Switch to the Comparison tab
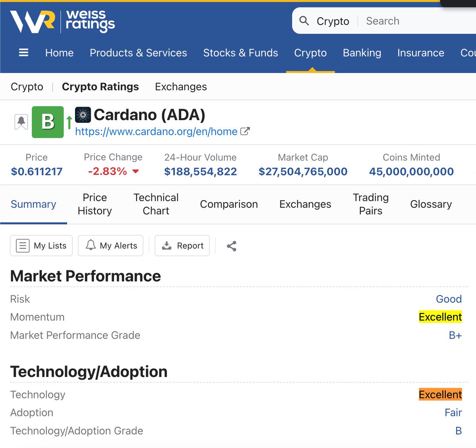The width and height of the screenshot is (476, 448). 229,204
